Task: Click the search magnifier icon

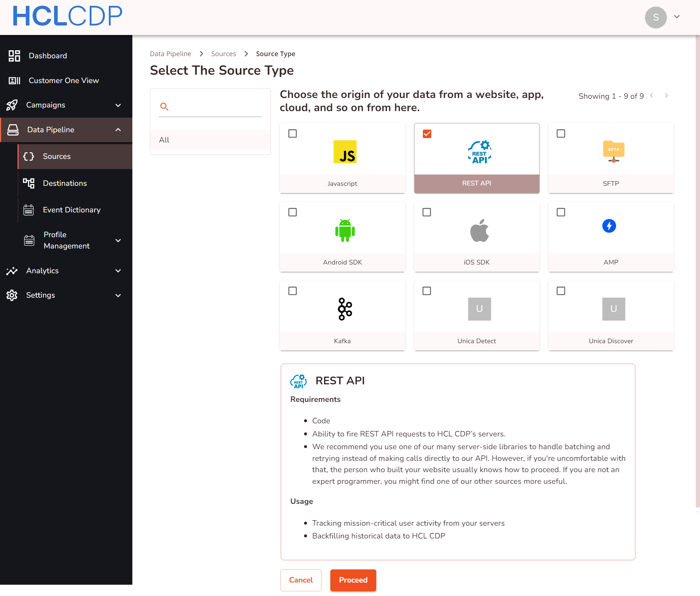Action: tap(164, 107)
